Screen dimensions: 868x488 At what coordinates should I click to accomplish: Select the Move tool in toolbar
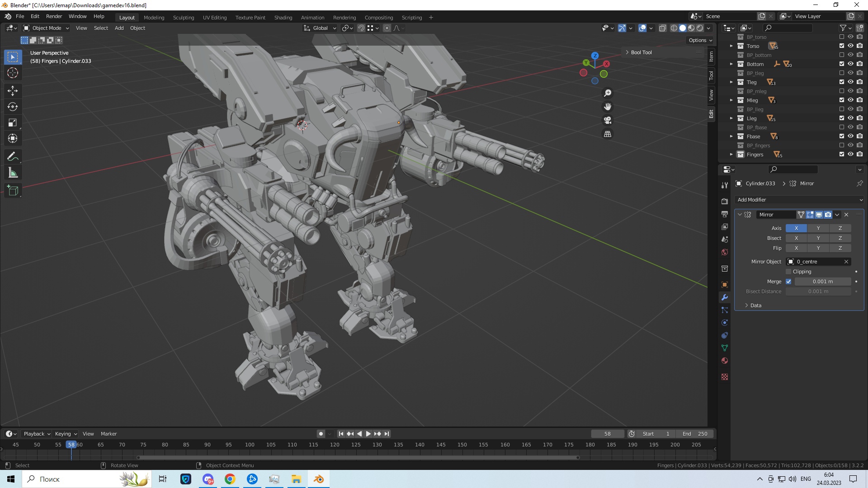click(x=13, y=91)
